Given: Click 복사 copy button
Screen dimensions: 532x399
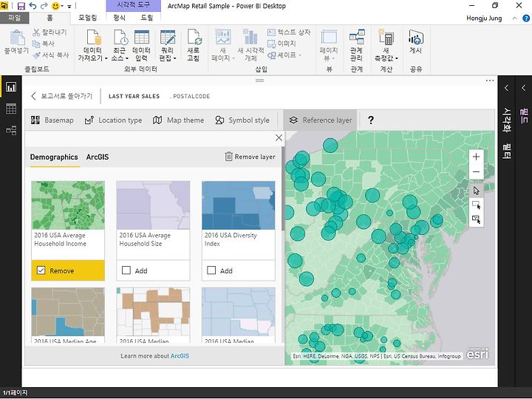Looking at the screenshot, I should point(44,44).
